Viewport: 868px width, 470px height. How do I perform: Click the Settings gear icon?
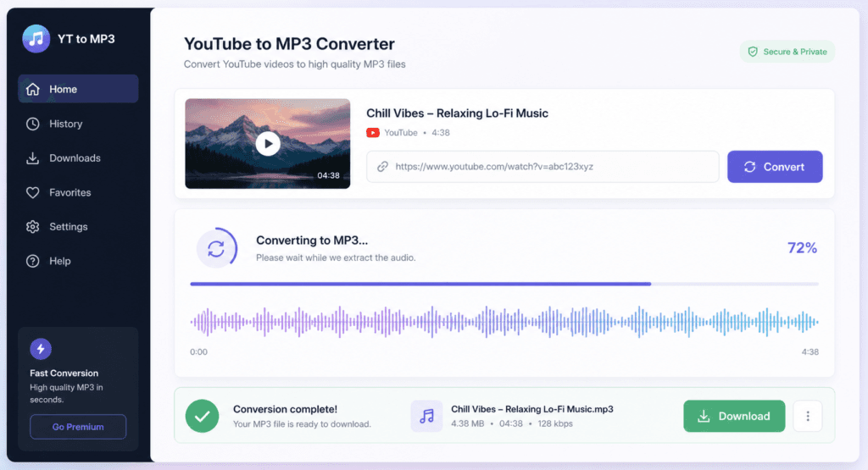point(33,227)
